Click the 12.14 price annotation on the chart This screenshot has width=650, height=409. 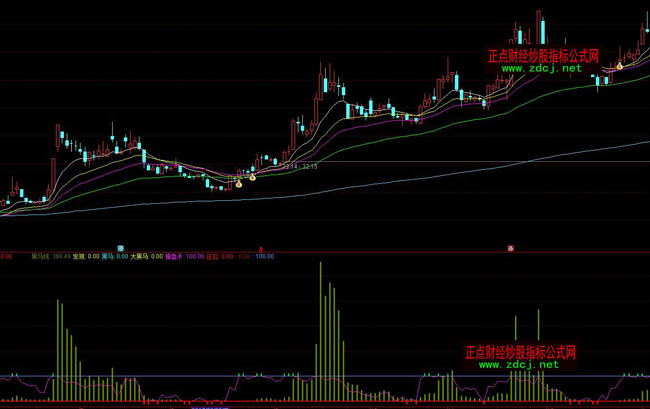click(290, 167)
